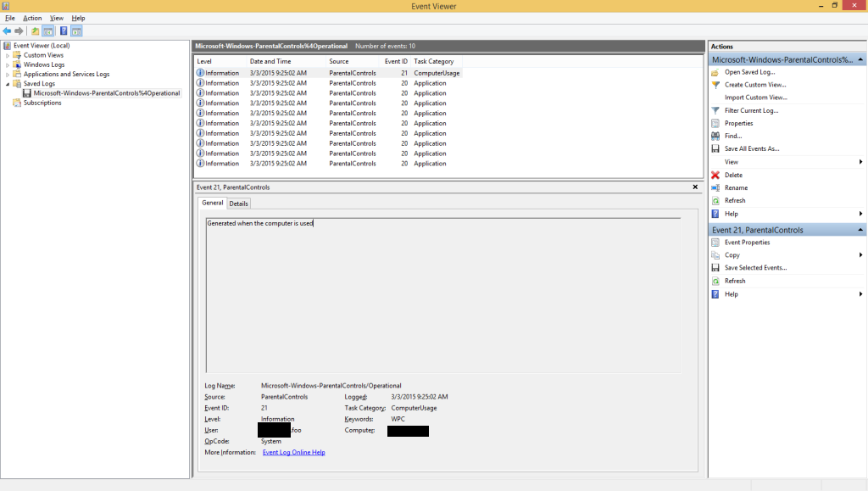
Task: Click Create Custom View in Actions pane
Action: 754,85
